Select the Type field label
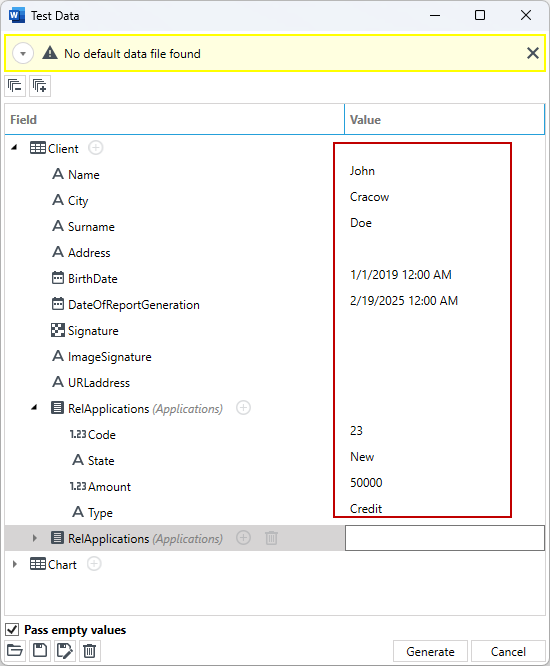 (100, 513)
